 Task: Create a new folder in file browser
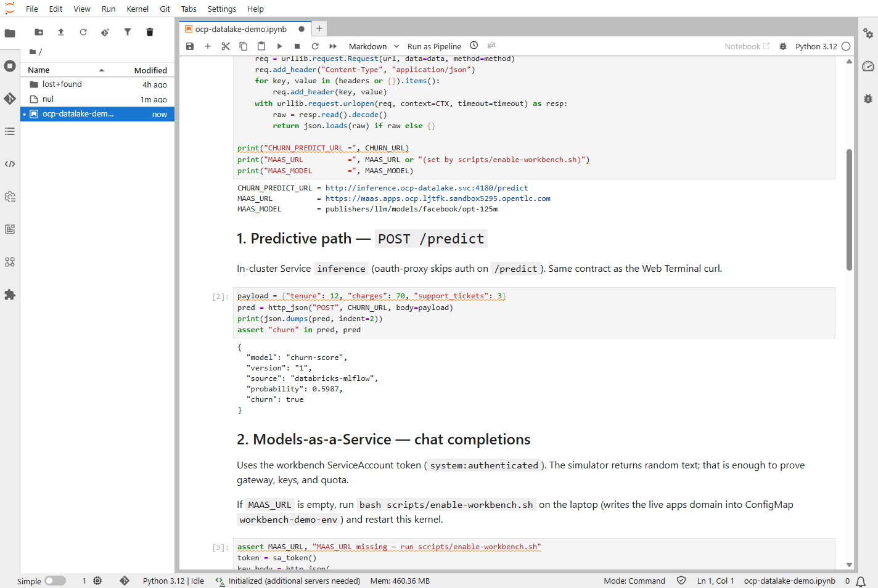point(39,32)
